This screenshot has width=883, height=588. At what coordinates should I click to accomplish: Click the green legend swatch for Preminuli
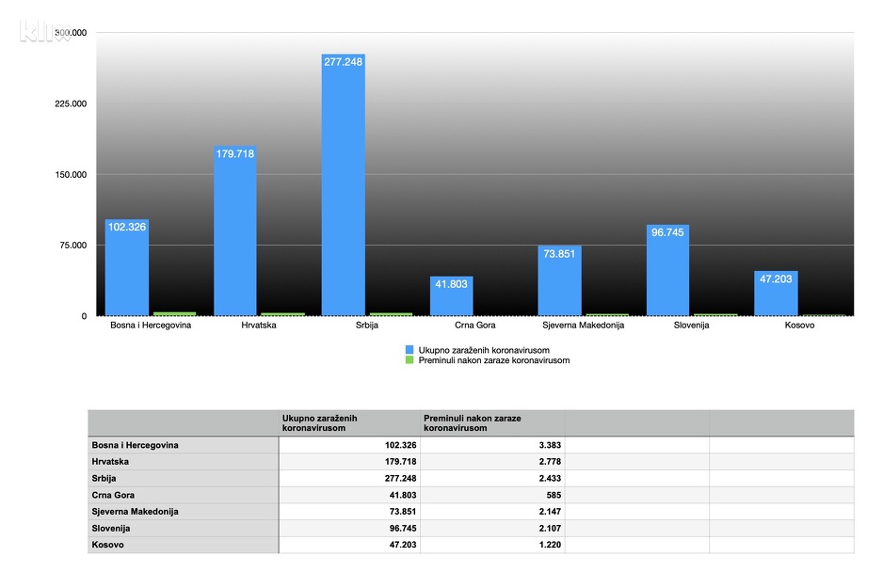click(409, 359)
